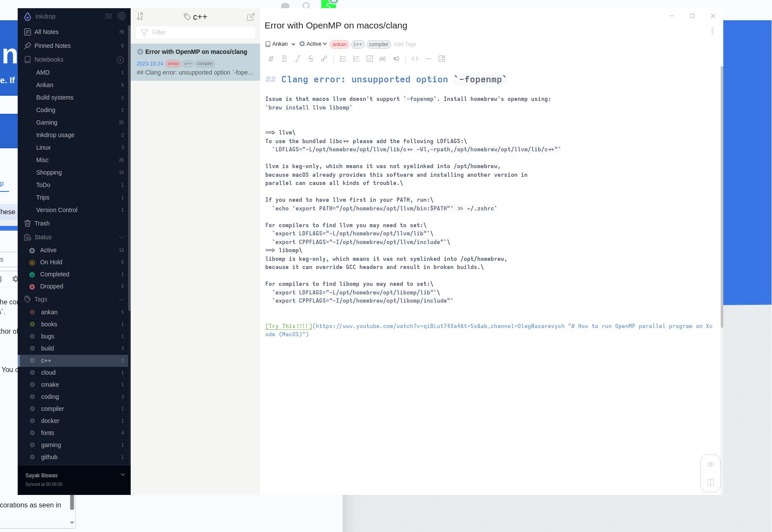The height and width of the screenshot is (532, 772).
Task: Collapse the Tags section in sidebar
Action: 122,299
